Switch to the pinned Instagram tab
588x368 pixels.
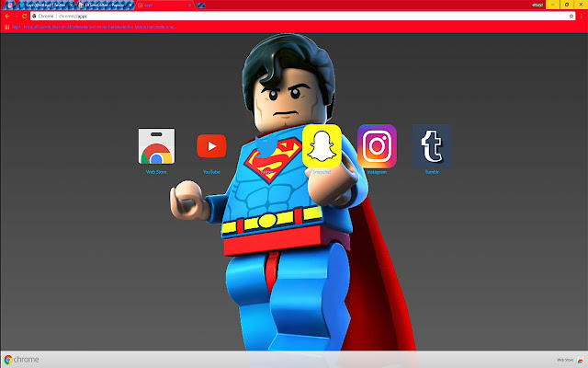tap(10, 6)
